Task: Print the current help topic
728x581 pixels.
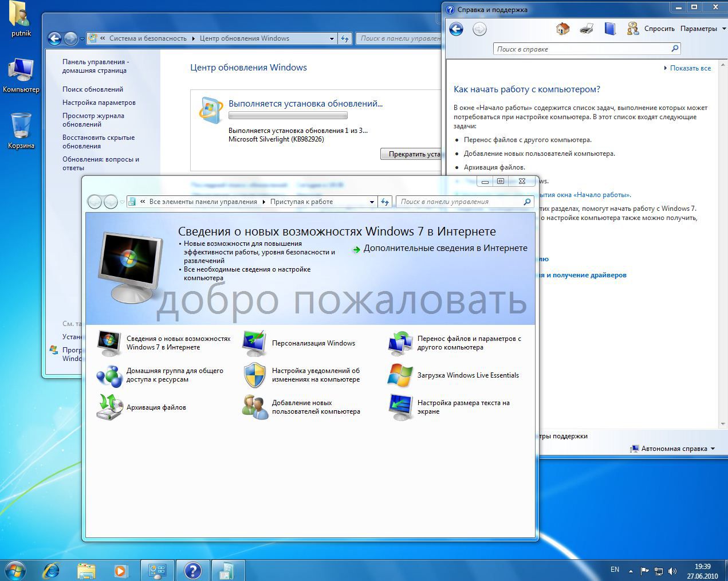Action: pyautogui.click(x=587, y=29)
